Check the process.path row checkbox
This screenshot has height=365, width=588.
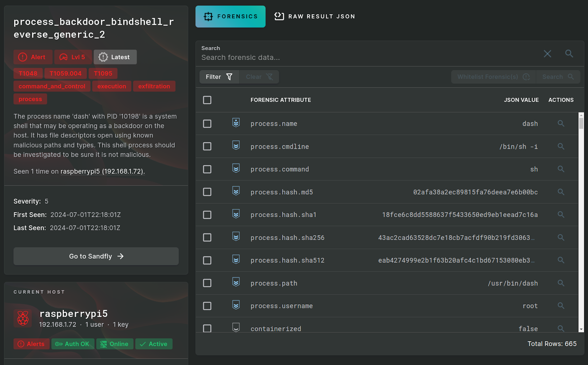pos(207,283)
